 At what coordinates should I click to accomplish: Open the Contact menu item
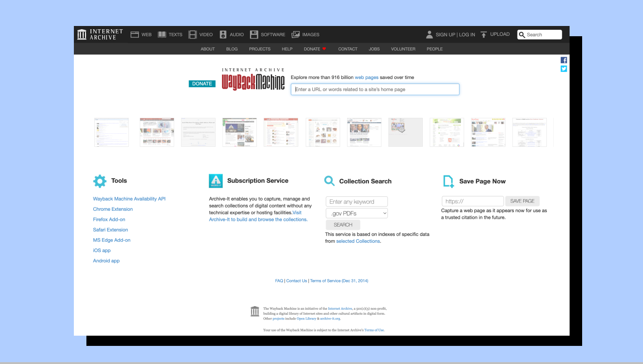[348, 49]
